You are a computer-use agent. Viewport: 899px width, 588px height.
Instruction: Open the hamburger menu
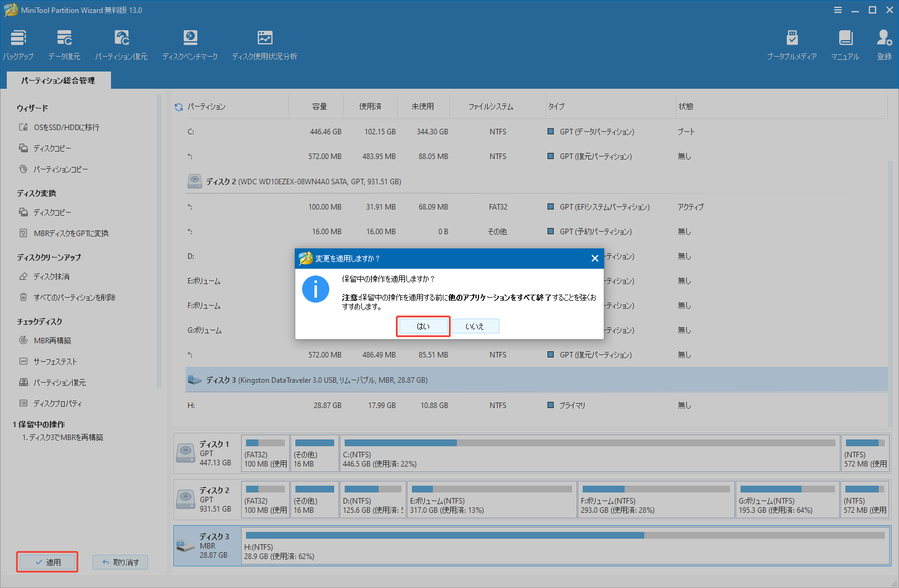point(837,9)
